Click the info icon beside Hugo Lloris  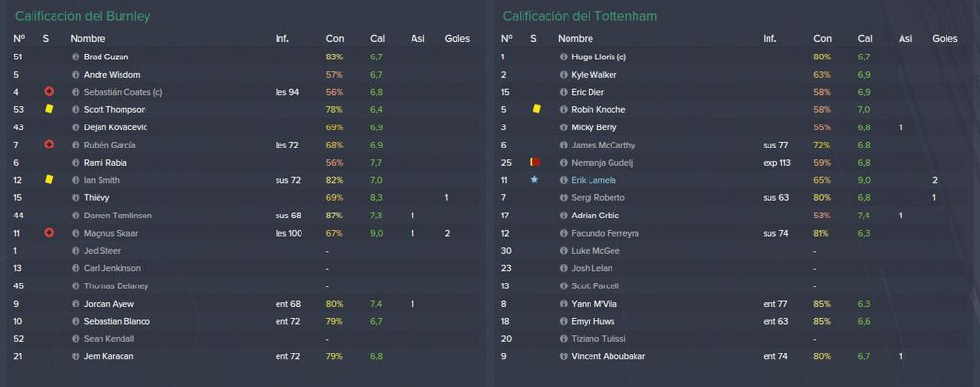(x=563, y=57)
